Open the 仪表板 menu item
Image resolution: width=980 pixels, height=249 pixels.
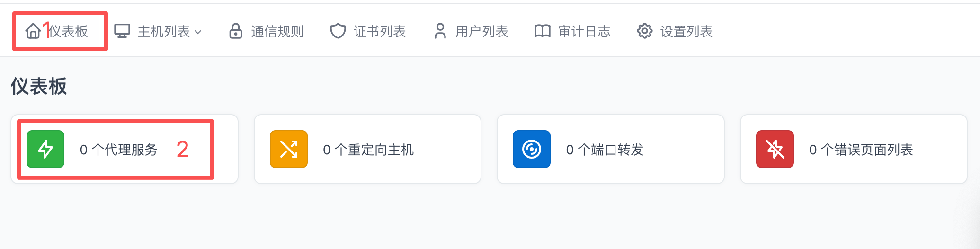pos(69,31)
